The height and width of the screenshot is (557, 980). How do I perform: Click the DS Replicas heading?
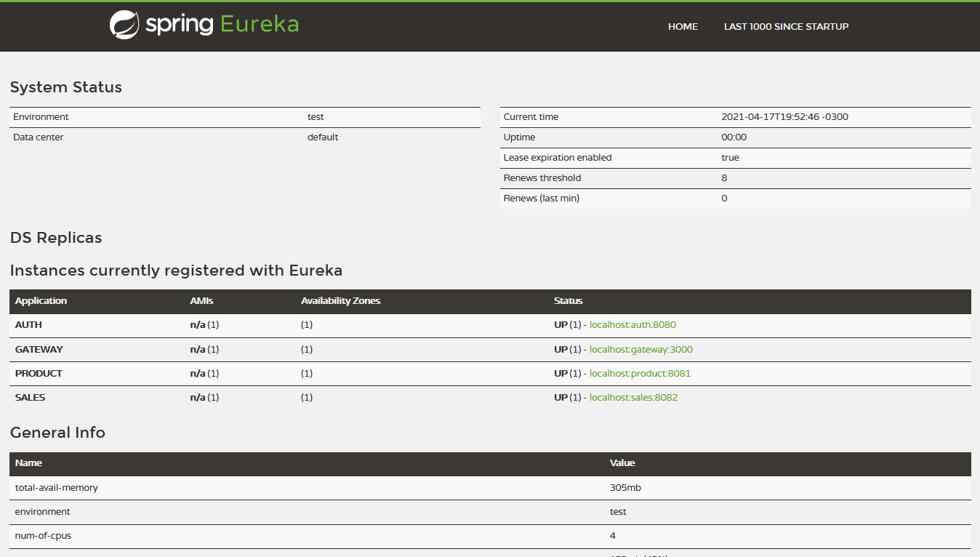(x=56, y=238)
